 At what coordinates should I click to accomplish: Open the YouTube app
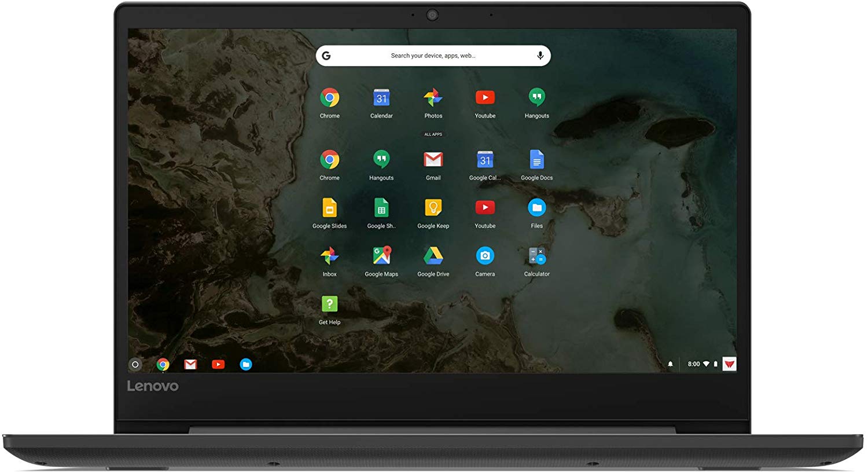pyautogui.click(x=485, y=97)
